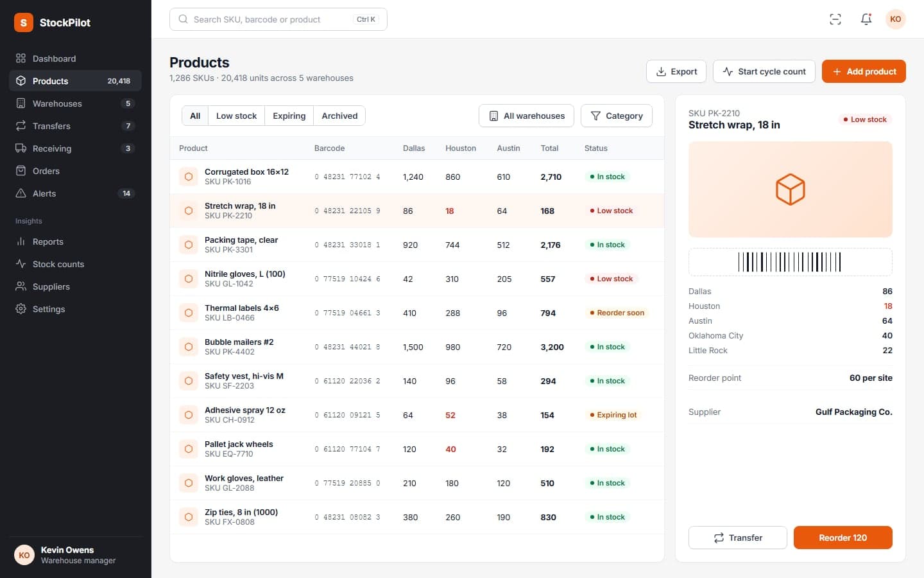The height and width of the screenshot is (578, 924).
Task: Switch to the Expiring tab
Action: pyautogui.click(x=289, y=116)
